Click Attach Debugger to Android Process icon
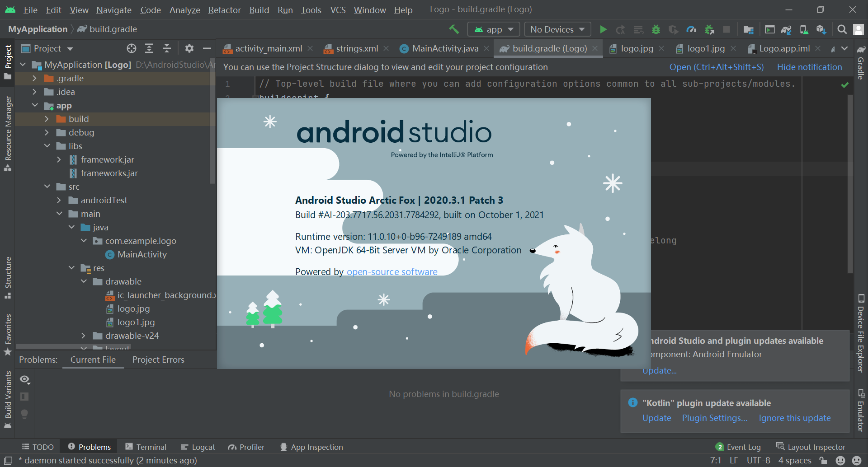Screen dimensions: 868x467 (709, 29)
